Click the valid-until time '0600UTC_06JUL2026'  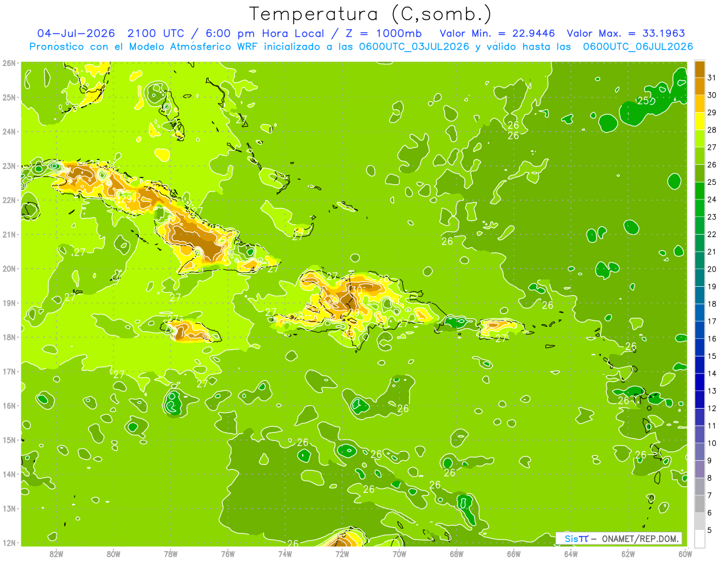point(638,46)
